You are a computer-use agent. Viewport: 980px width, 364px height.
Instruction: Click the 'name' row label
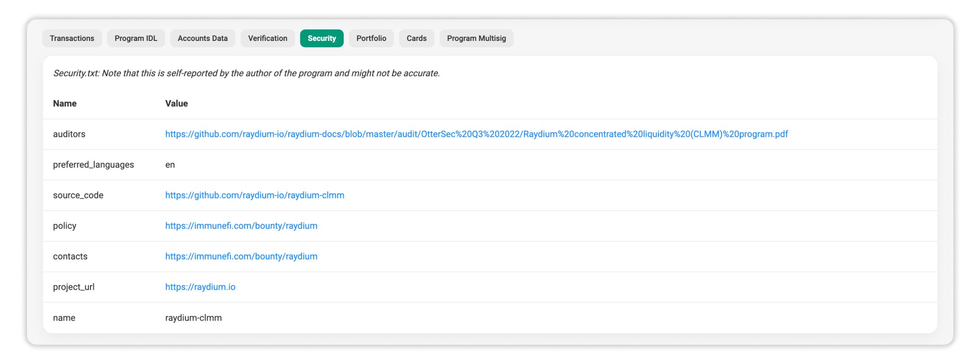pyautogui.click(x=64, y=318)
